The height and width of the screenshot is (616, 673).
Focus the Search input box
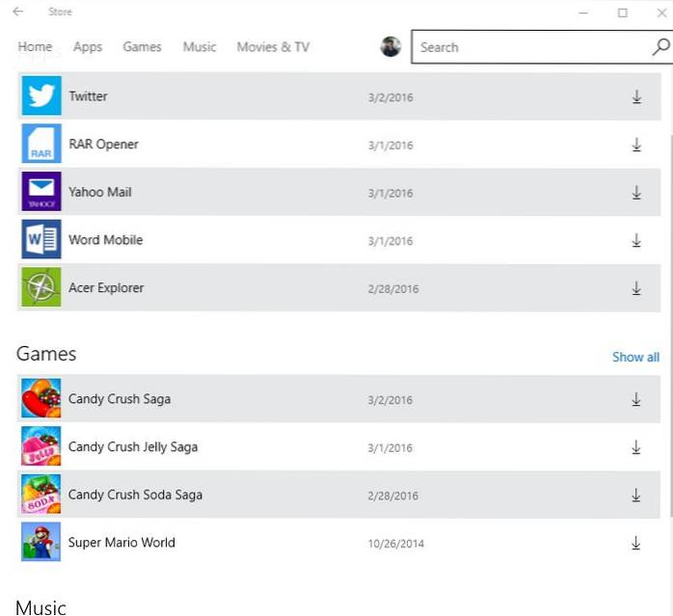530,46
